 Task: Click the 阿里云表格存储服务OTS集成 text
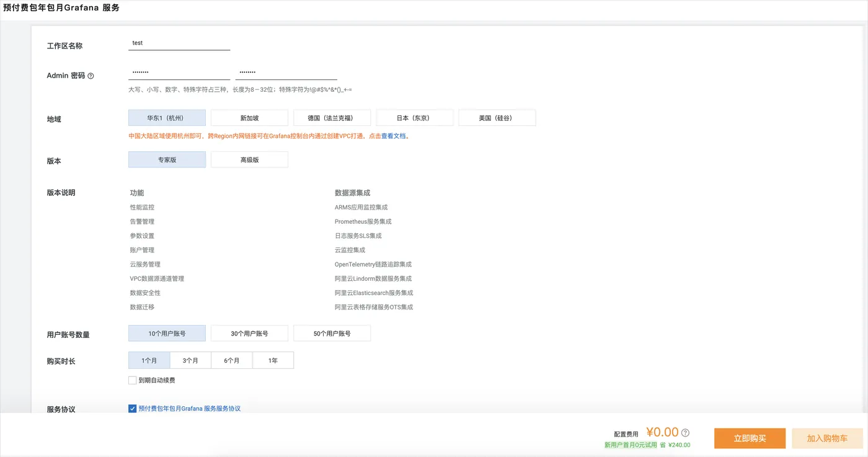374,307
